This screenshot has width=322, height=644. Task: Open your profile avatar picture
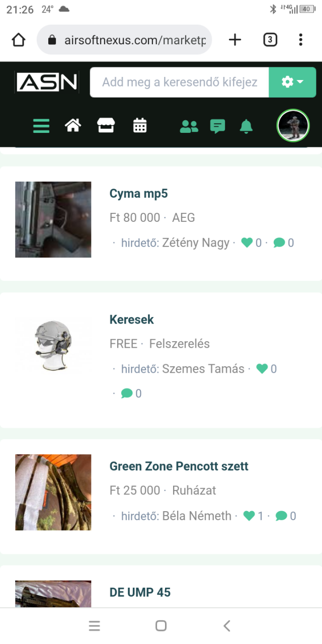click(x=293, y=126)
